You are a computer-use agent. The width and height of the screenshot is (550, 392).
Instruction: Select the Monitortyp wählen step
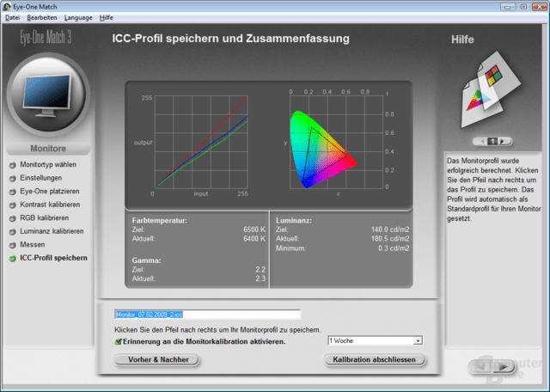click(x=48, y=164)
